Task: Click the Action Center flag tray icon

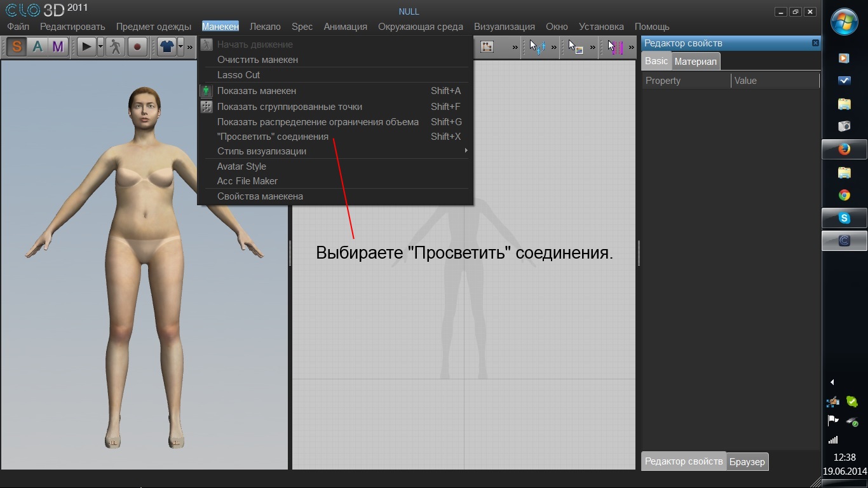Action: (x=832, y=421)
